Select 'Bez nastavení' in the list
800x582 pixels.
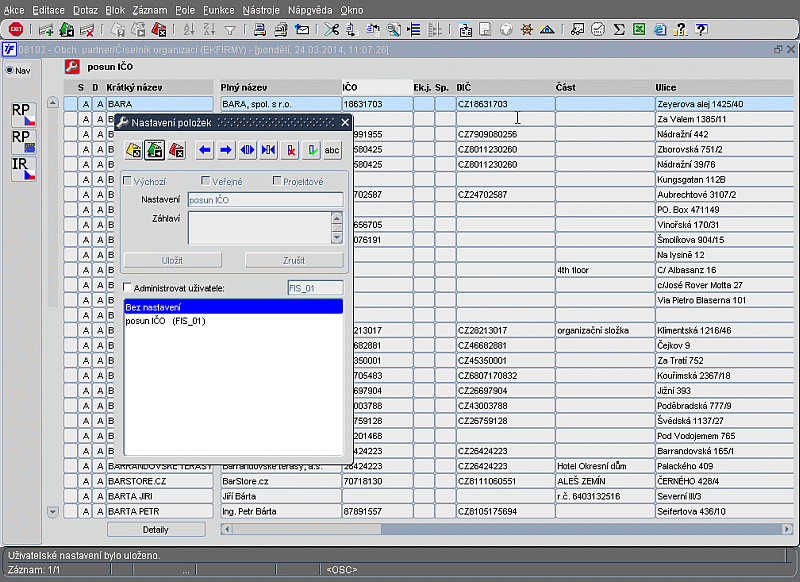click(233, 307)
